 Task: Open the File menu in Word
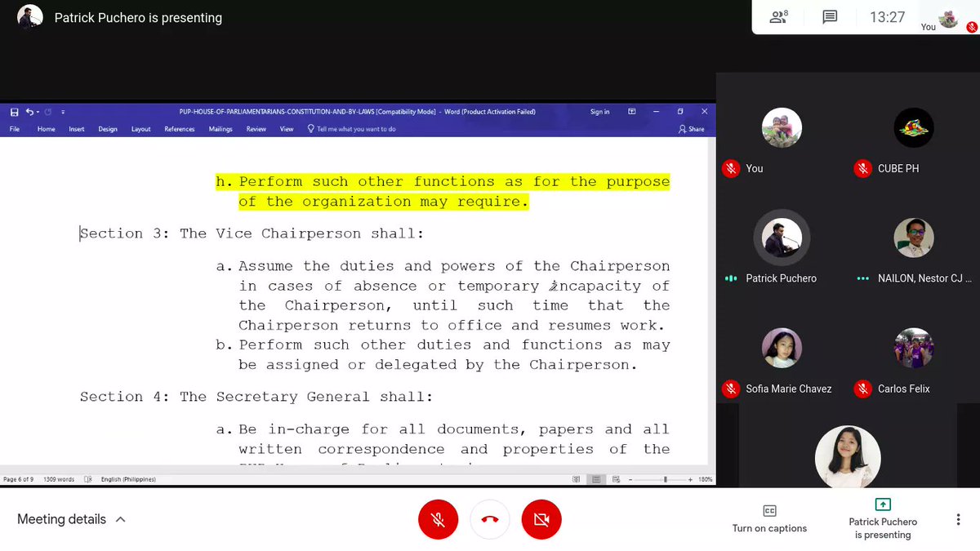click(15, 129)
